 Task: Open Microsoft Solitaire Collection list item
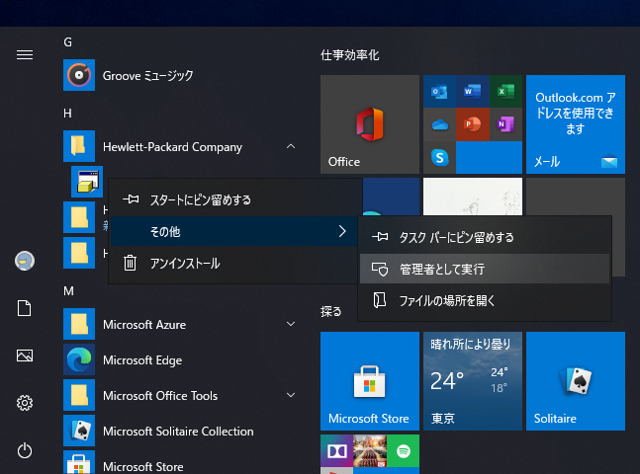click(180, 431)
